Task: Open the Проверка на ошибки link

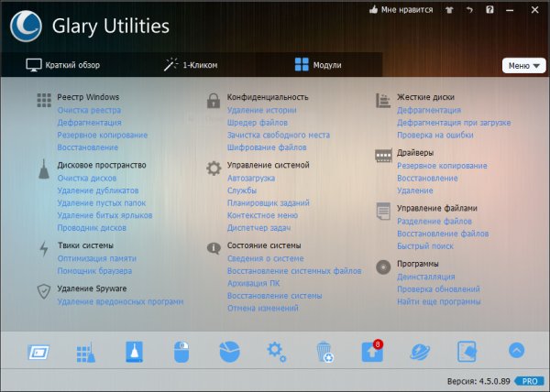Action: [x=434, y=135]
